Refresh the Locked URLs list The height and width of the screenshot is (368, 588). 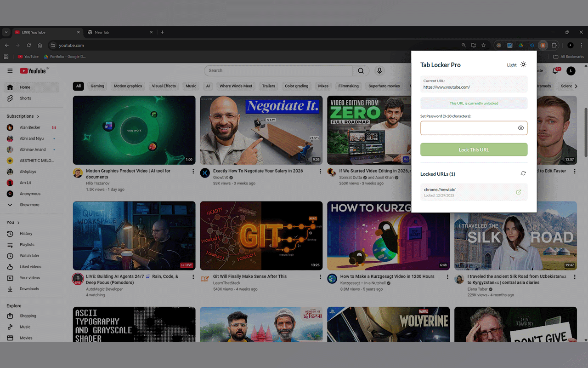[x=523, y=173]
